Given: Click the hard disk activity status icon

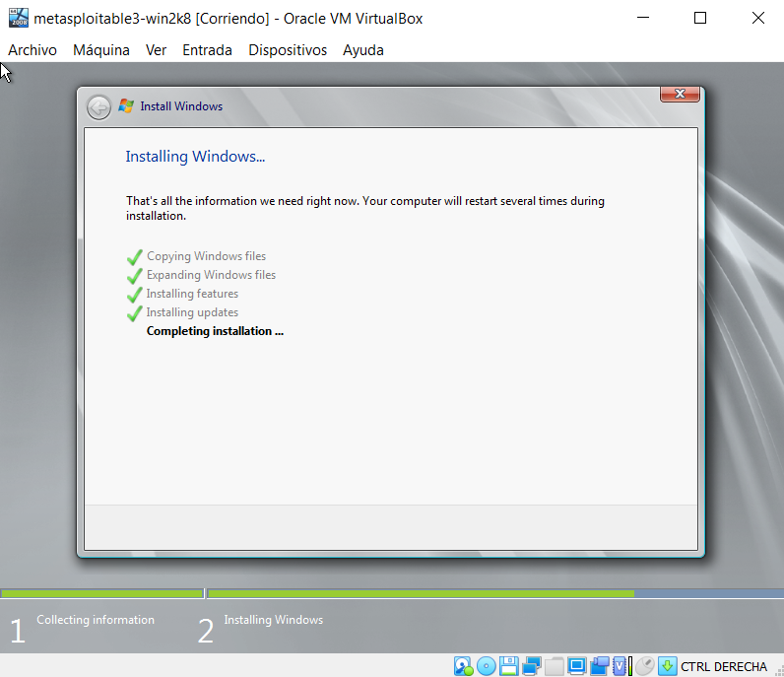Looking at the screenshot, I should tap(464, 666).
